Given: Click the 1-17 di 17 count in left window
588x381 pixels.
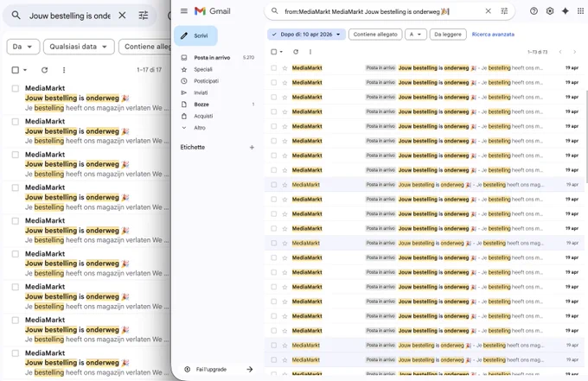Looking at the screenshot, I should 149,70.
